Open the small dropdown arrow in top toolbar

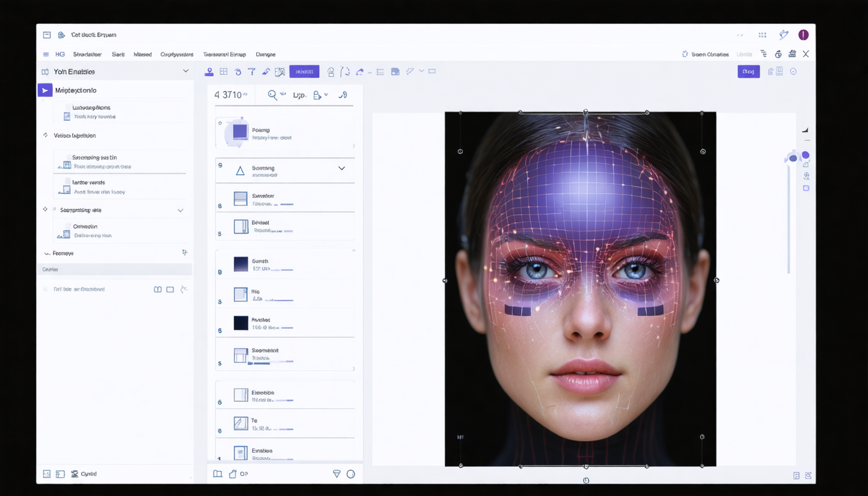click(x=421, y=71)
